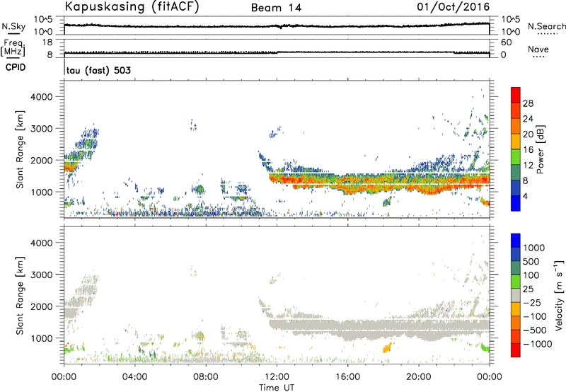Click the 16:00 time axis tick label

click(x=347, y=377)
